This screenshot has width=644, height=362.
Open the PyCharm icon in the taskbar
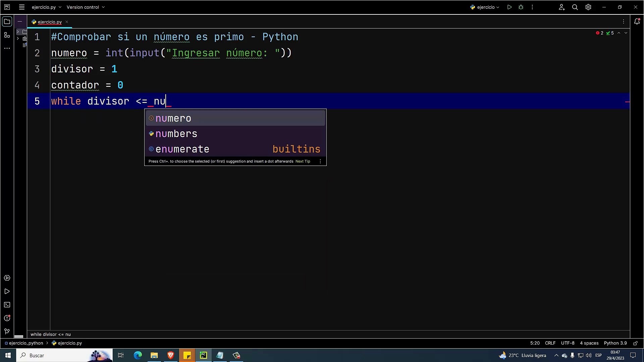(x=204, y=355)
